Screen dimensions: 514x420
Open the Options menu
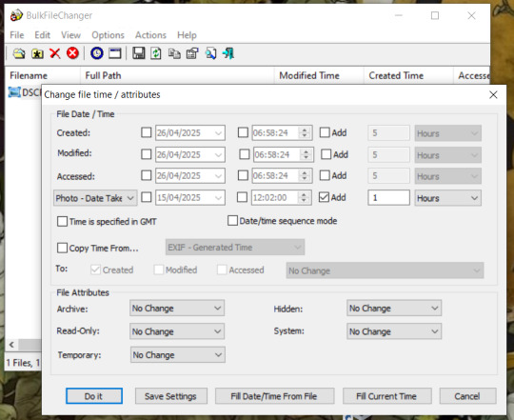(x=108, y=35)
